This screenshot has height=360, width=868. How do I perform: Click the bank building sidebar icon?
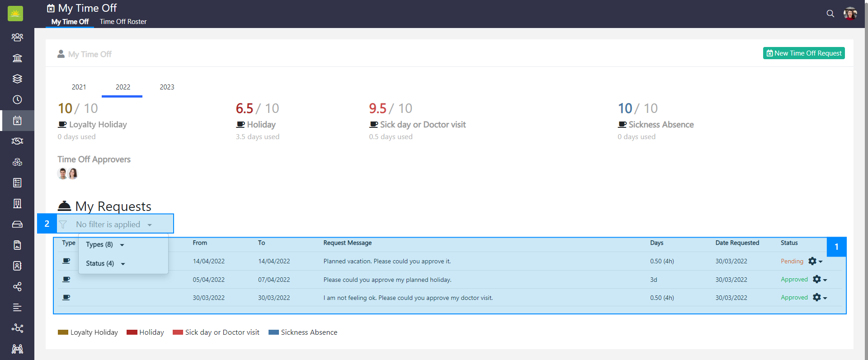coord(17,58)
